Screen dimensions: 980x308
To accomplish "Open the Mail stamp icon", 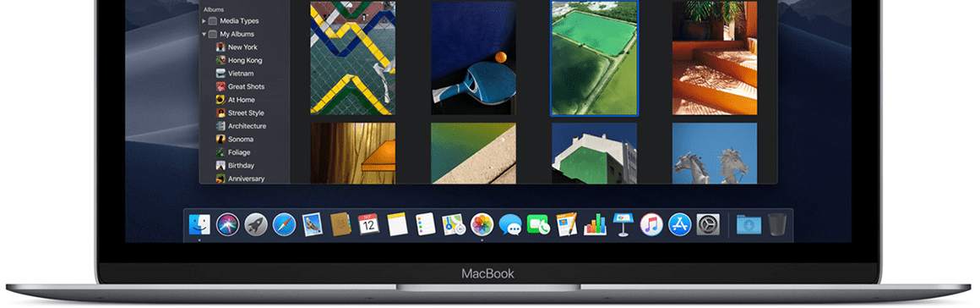I will pyautogui.click(x=312, y=224).
